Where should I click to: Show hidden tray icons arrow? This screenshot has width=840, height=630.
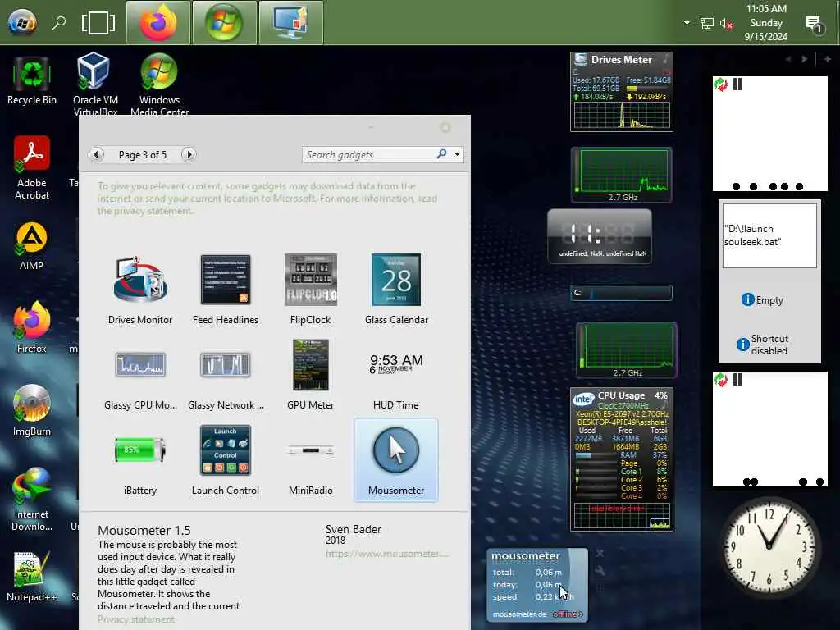pyautogui.click(x=687, y=22)
